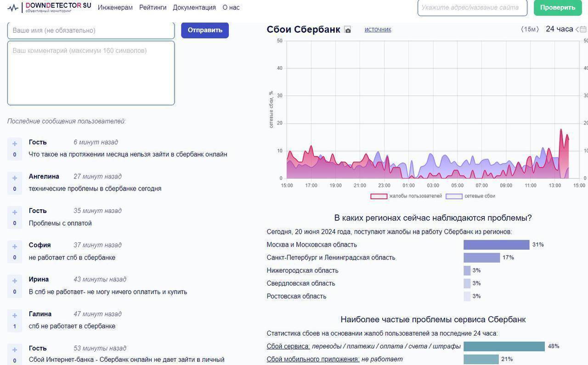Click the camera screenshot icon beside Сбои Сбербанк
588x365 pixels.
(348, 30)
